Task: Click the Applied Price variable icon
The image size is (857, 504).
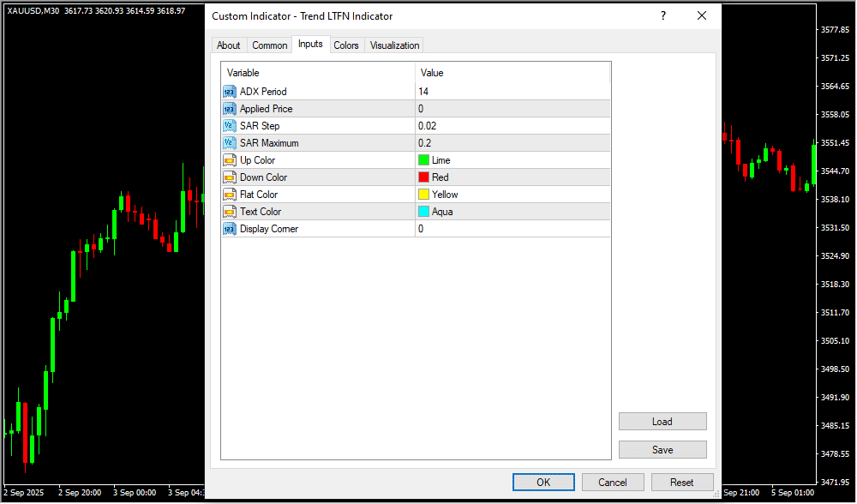Action: click(229, 109)
